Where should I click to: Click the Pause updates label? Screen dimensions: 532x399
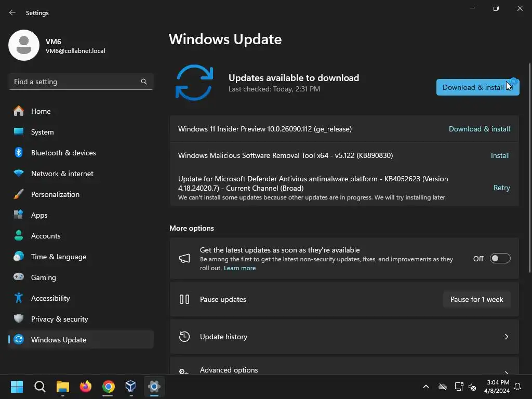coord(223,299)
